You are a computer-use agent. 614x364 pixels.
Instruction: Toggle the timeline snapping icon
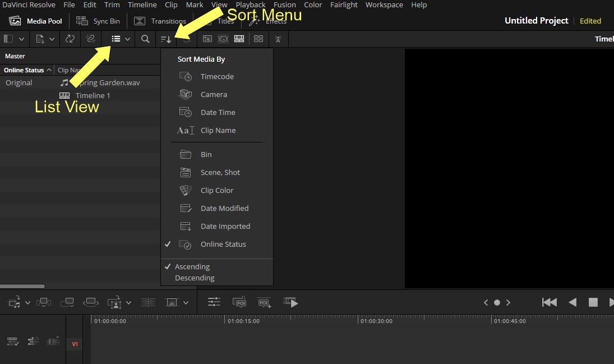pos(33,341)
